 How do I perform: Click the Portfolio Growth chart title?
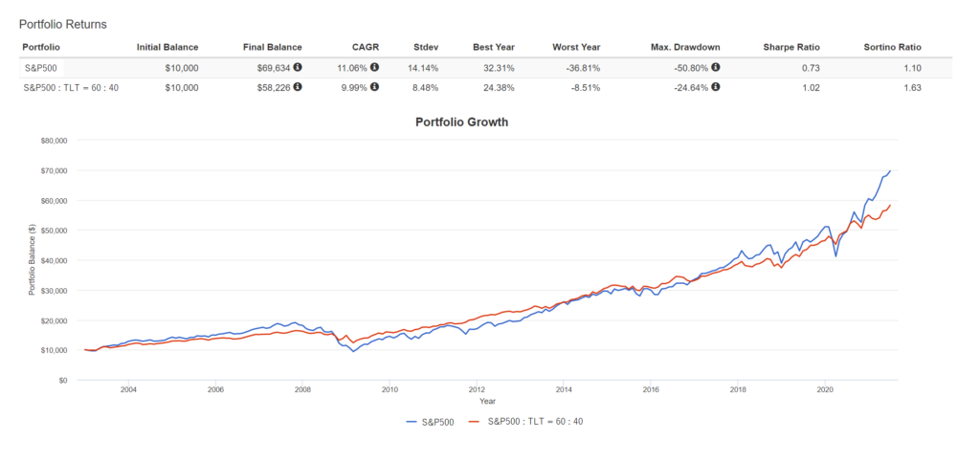click(x=461, y=122)
